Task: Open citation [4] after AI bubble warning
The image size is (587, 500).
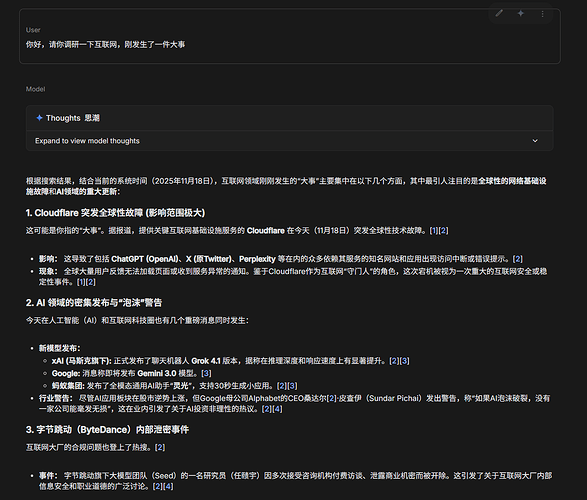Action: [277, 409]
